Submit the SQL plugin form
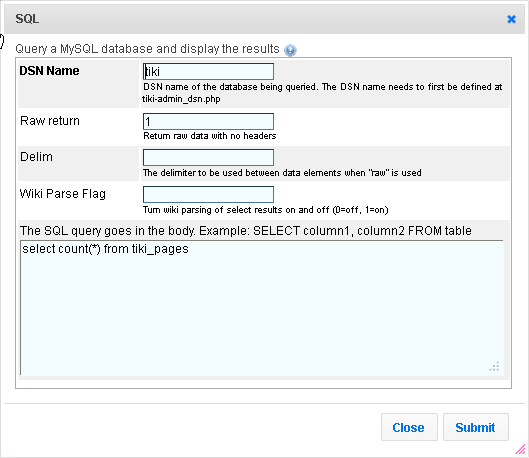The image size is (529, 458). pyautogui.click(x=476, y=427)
